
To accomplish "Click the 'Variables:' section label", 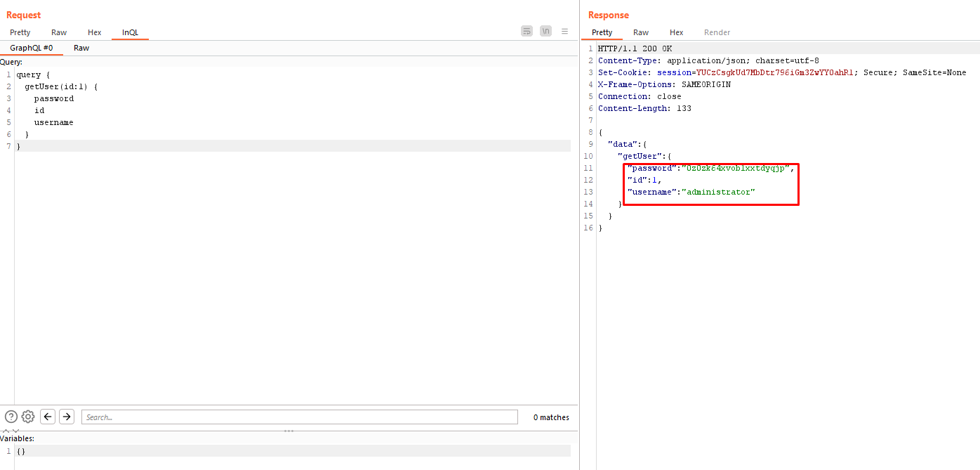I will (x=17, y=438).
